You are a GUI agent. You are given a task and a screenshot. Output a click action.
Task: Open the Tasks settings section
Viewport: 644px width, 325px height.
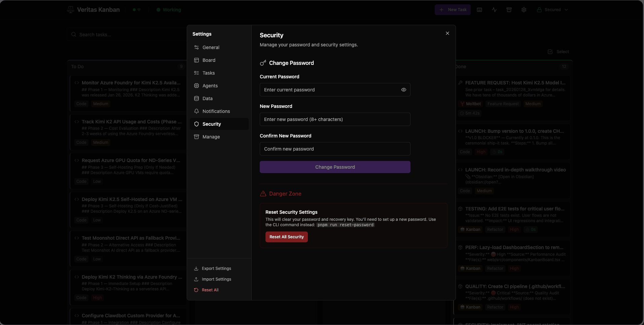click(208, 73)
